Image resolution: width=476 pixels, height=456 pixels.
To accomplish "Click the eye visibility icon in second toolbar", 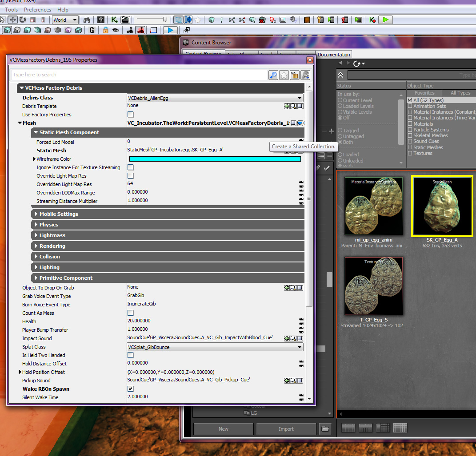I will [116, 30].
